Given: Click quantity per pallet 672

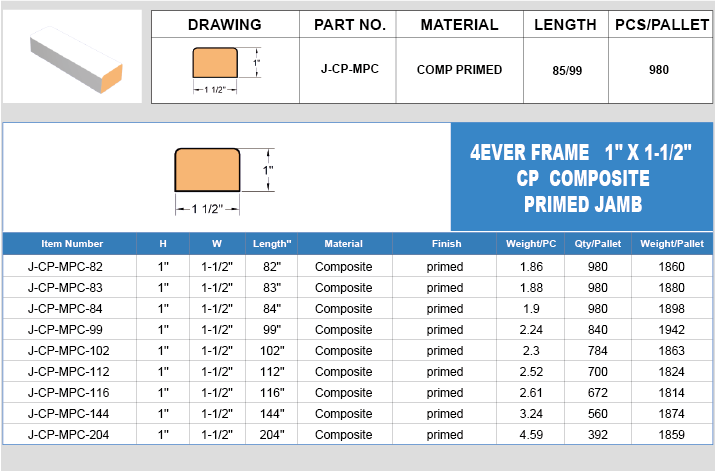Looking at the screenshot, I should pos(597,393).
